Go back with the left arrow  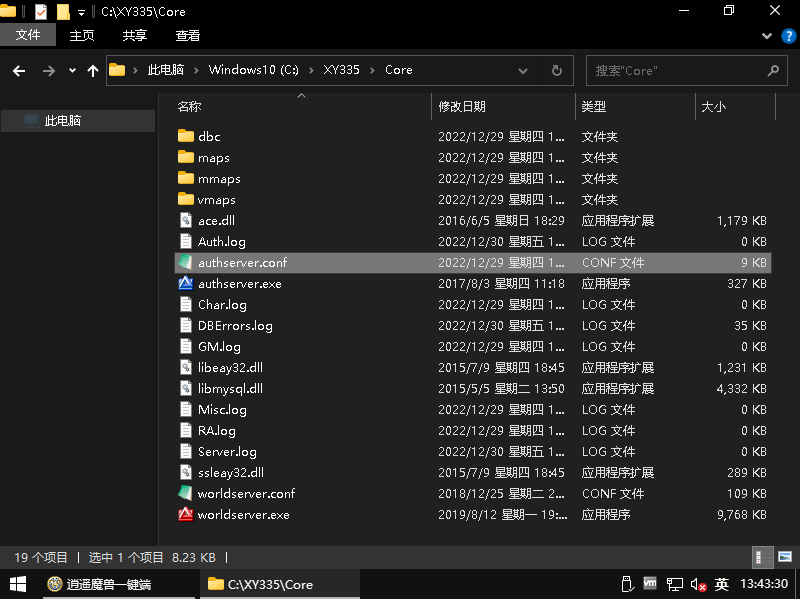coord(19,70)
